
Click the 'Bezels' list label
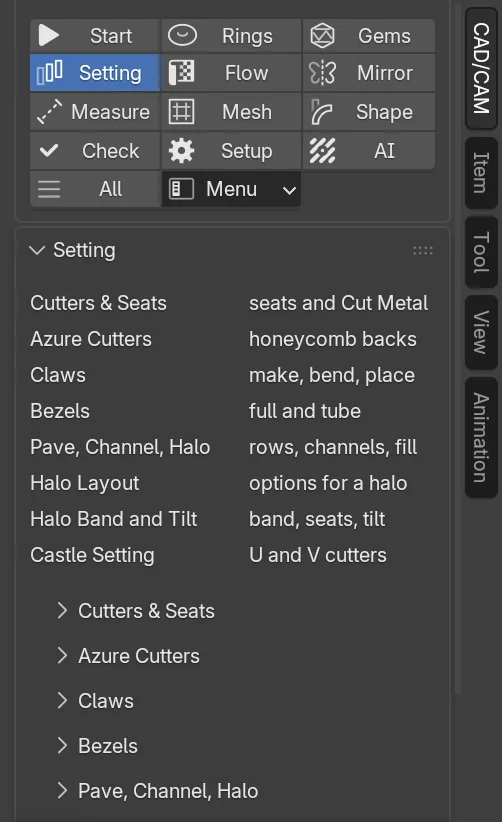(60, 412)
